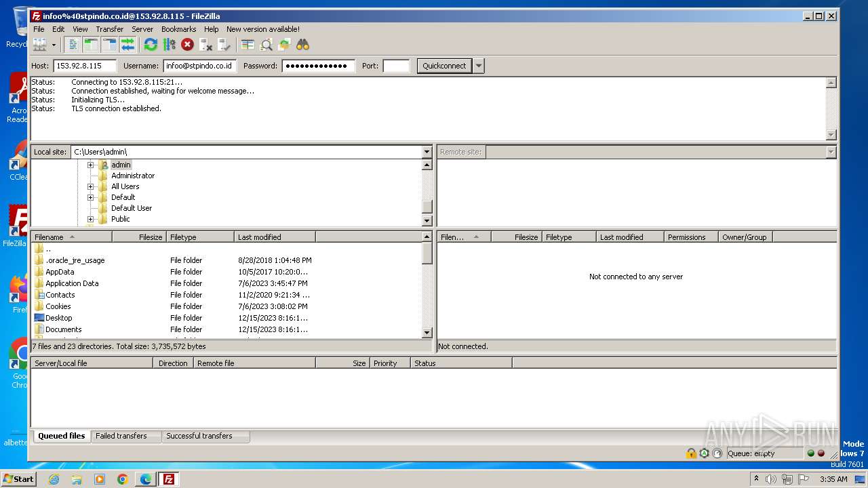
Task: Click the speed limits gauge icon
Action: tap(717, 453)
